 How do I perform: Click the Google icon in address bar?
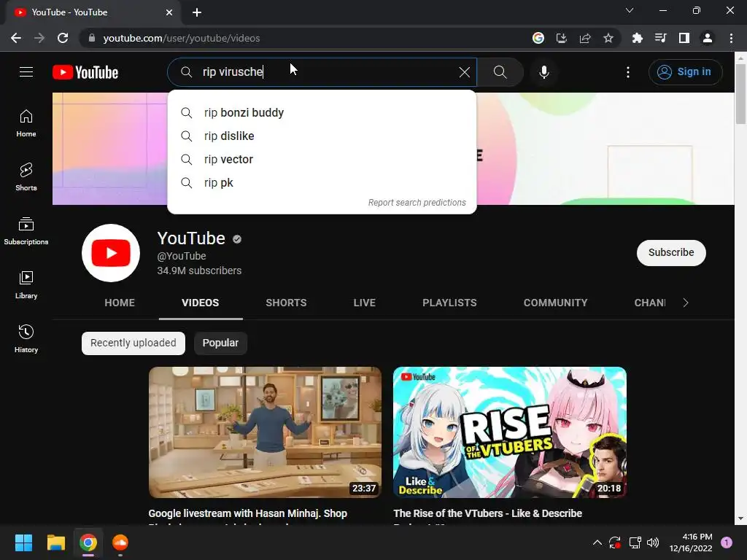coord(538,38)
